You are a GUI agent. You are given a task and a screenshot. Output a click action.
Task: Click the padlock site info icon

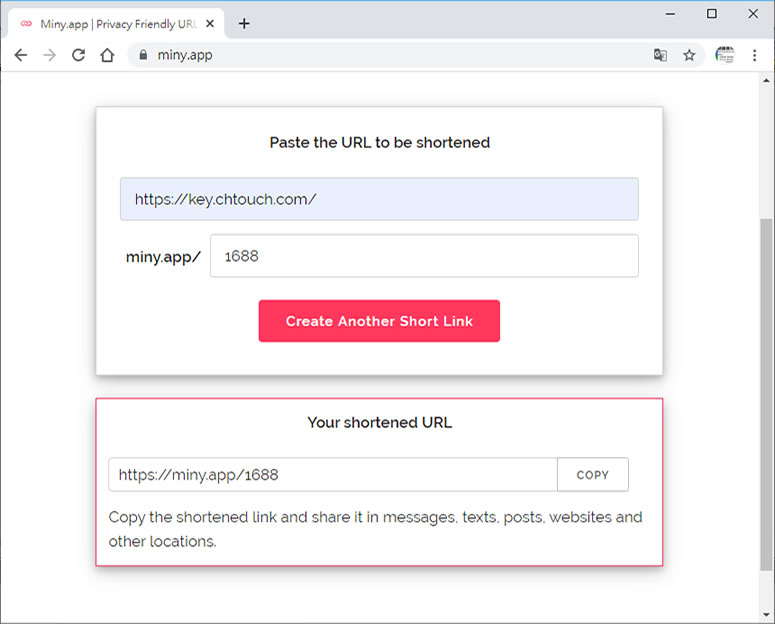143,55
